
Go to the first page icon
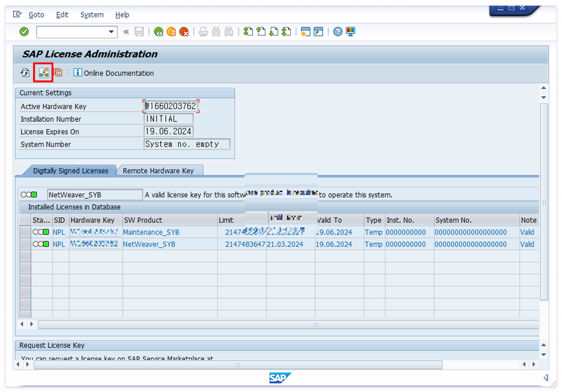[248, 32]
